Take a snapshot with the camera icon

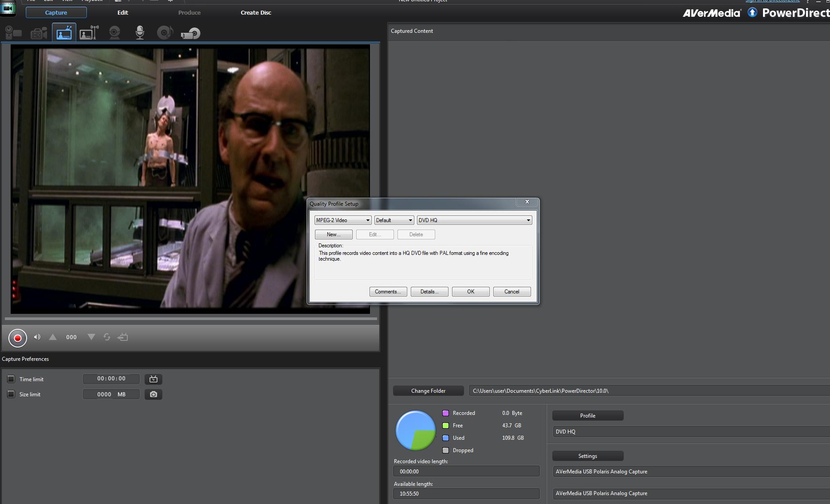click(153, 394)
